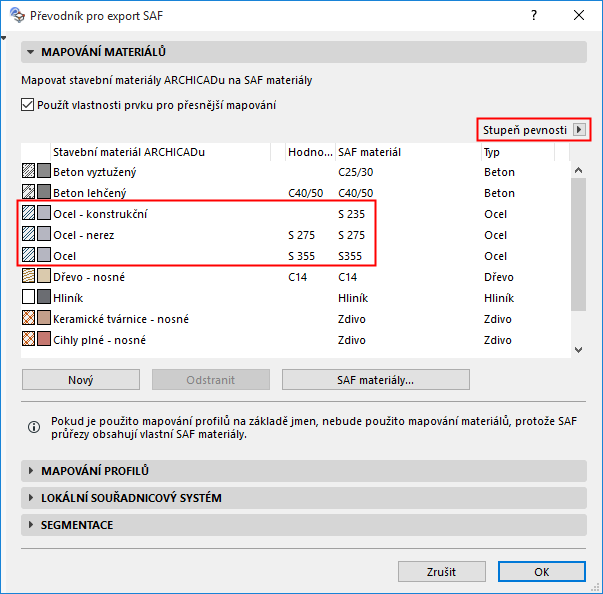
Task: Click the S355 SAF material cell
Action: (350, 256)
